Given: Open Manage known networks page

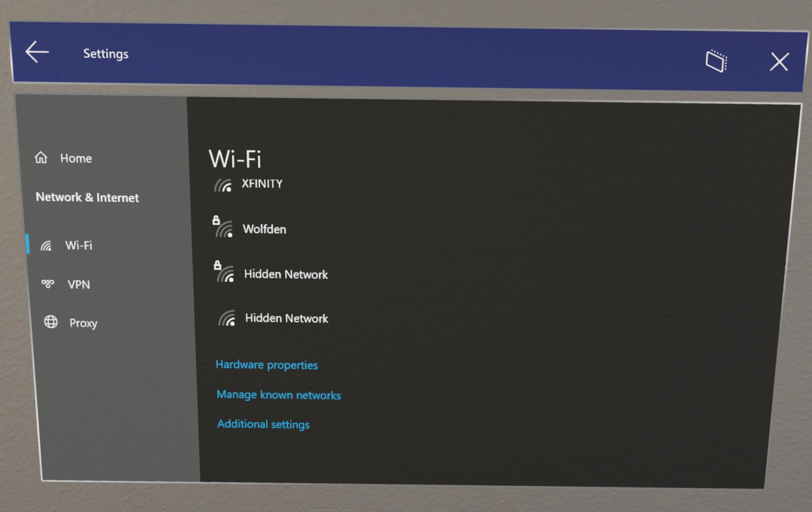Looking at the screenshot, I should click(279, 394).
